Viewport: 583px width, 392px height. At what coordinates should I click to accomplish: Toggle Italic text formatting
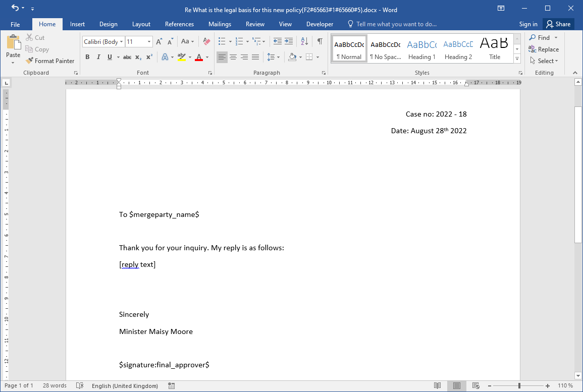pos(98,57)
